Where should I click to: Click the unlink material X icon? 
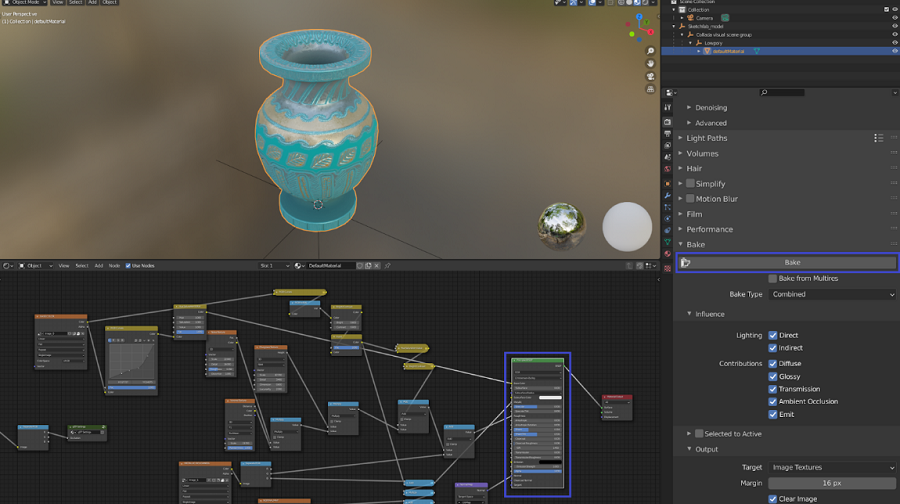coord(377,266)
